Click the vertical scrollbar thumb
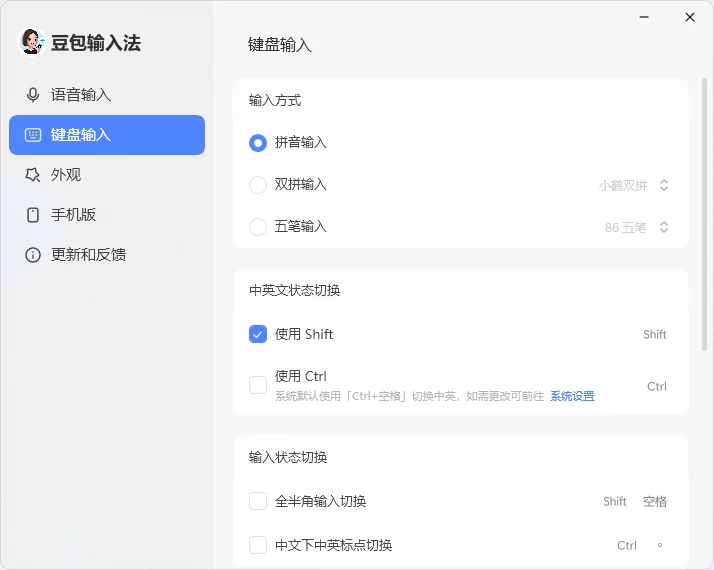 704,214
